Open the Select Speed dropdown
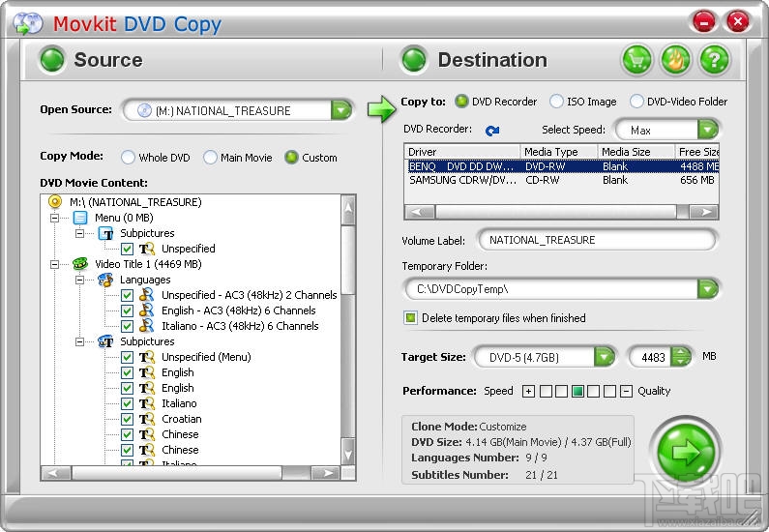This screenshot has height=532, width=769. click(708, 130)
